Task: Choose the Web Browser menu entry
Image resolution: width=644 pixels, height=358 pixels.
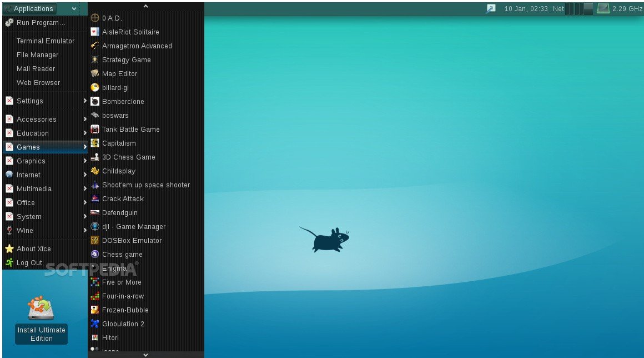Action: pyautogui.click(x=38, y=83)
